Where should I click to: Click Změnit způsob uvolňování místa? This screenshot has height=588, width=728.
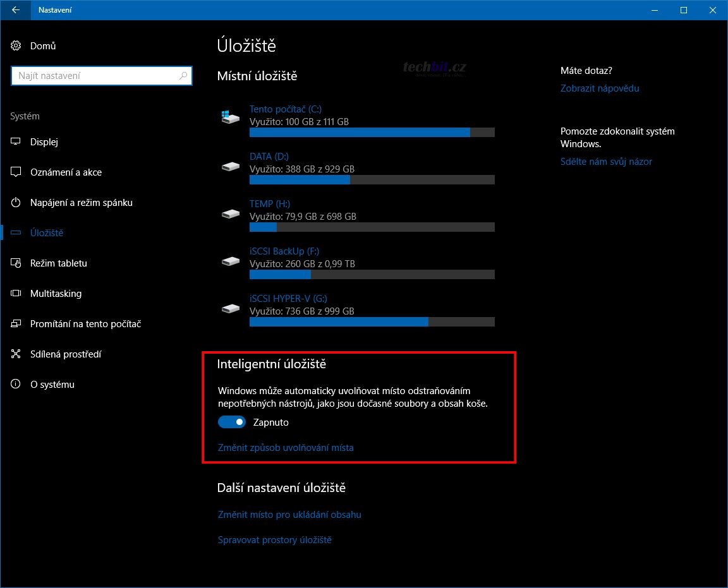click(286, 447)
